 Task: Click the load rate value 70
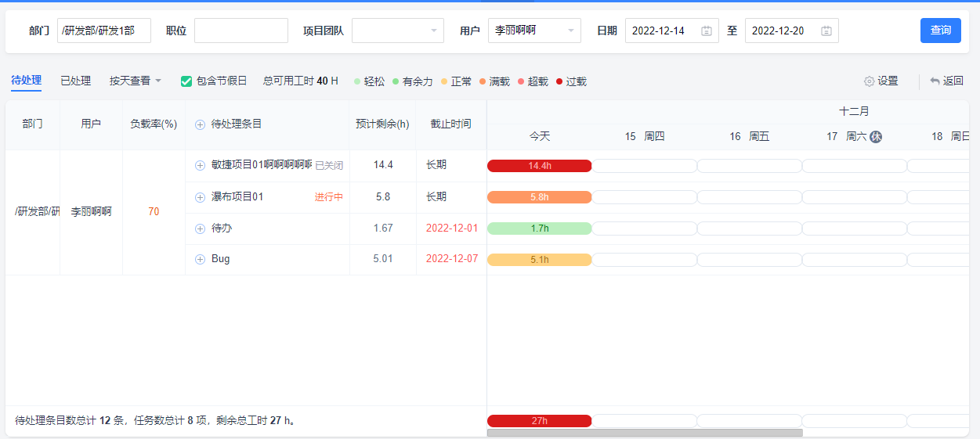coord(154,212)
